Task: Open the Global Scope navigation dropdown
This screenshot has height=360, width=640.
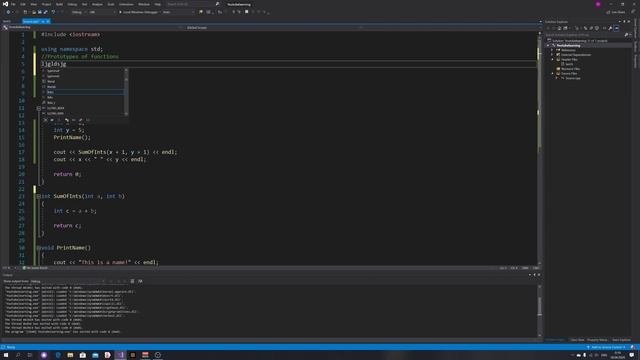Action: [271, 27]
